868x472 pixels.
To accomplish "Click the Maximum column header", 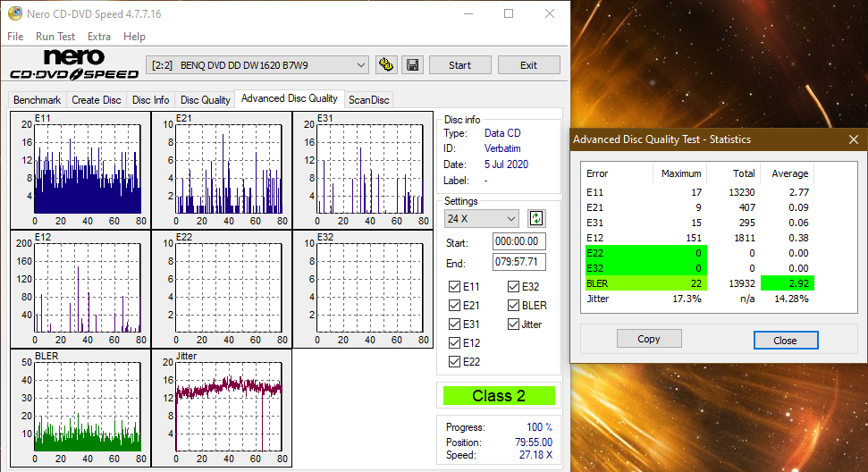I will point(681,173).
